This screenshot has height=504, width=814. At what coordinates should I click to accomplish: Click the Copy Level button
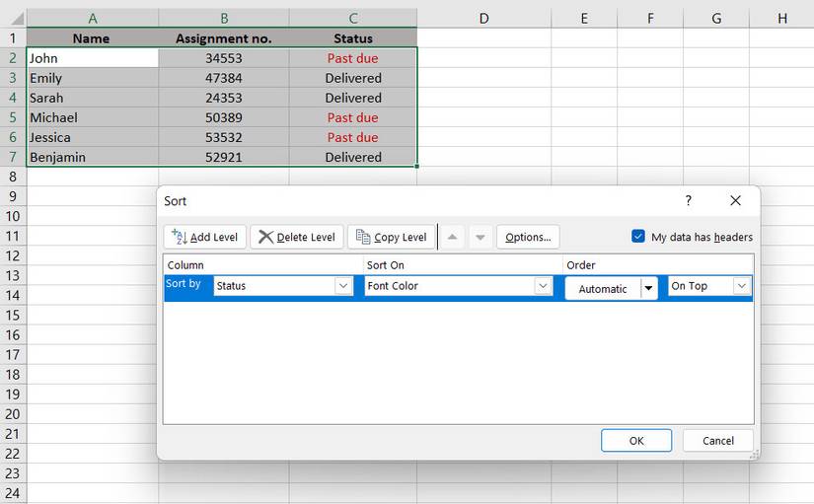pyautogui.click(x=391, y=237)
